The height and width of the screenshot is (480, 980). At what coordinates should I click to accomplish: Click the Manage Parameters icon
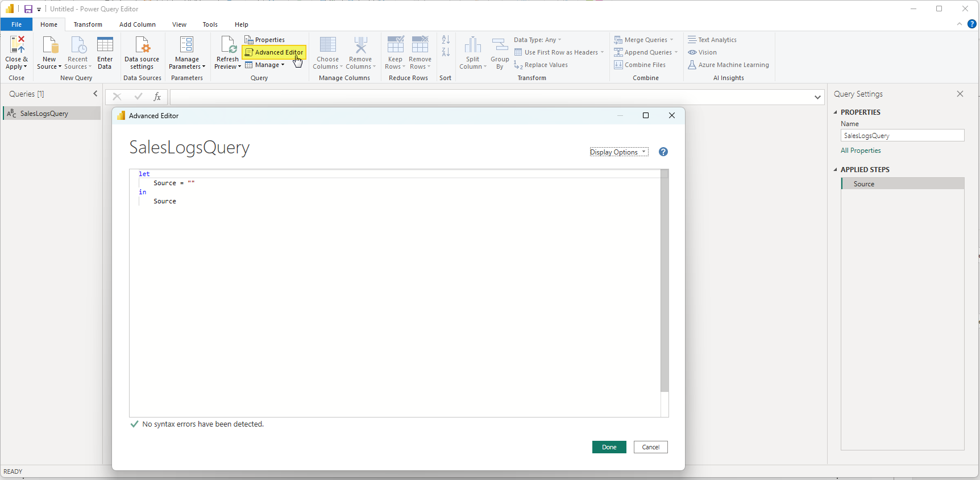click(186, 45)
